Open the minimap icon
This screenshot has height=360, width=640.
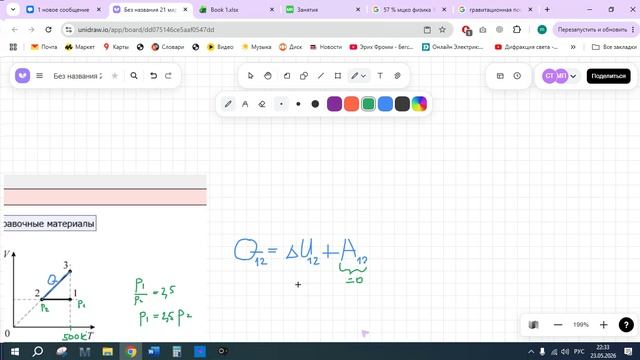[x=533, y=325]
